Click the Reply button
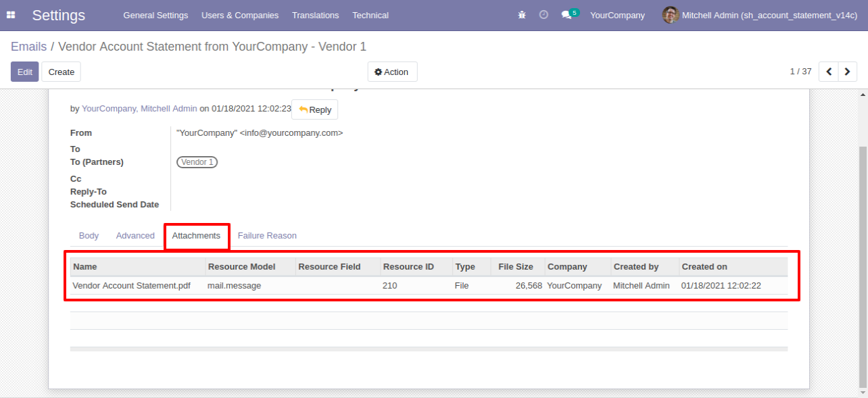Image resolution: width=868 pixels, height=398 pixels. (315, 109)
